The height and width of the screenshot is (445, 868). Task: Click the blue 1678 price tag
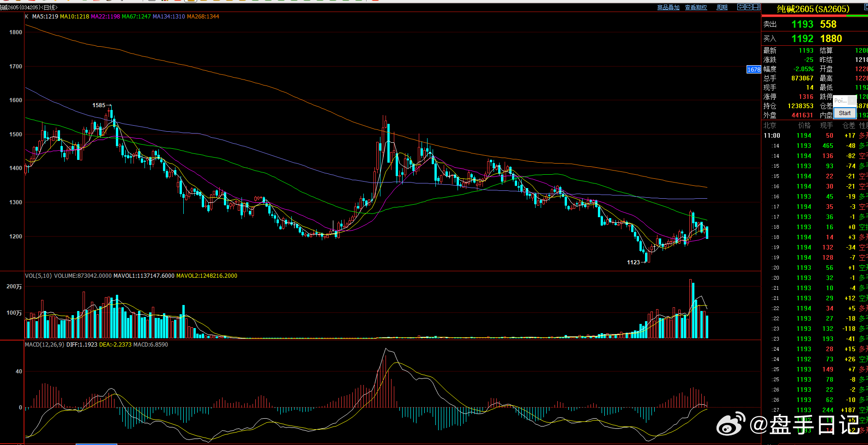[753, 70]
